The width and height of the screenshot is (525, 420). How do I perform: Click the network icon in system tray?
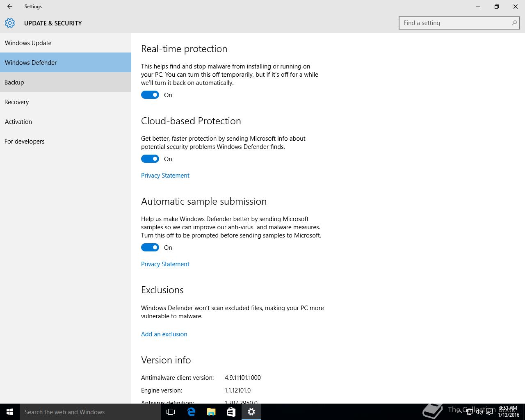469,412
